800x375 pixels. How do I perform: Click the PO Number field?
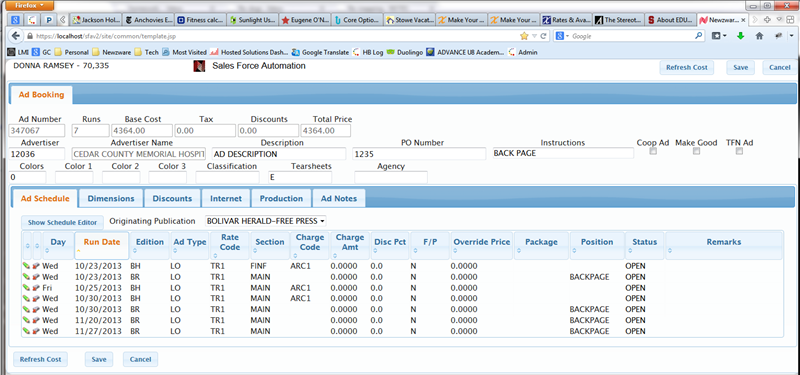coord(419,154)
